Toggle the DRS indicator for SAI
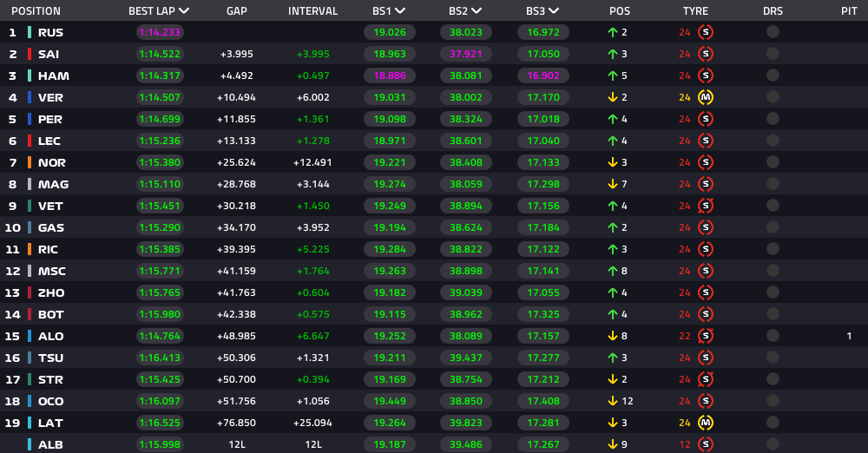 (773, 54)
